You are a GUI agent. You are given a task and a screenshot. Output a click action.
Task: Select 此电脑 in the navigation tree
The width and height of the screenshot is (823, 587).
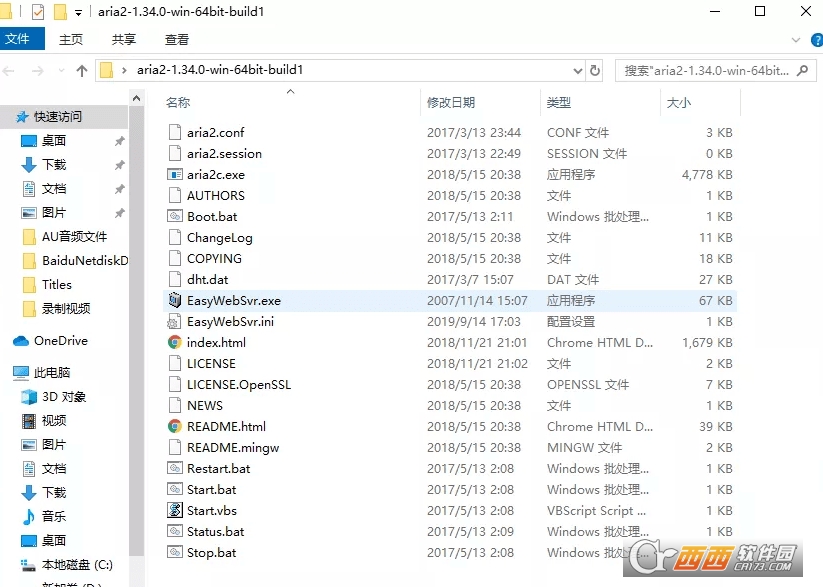click(51, 373)
